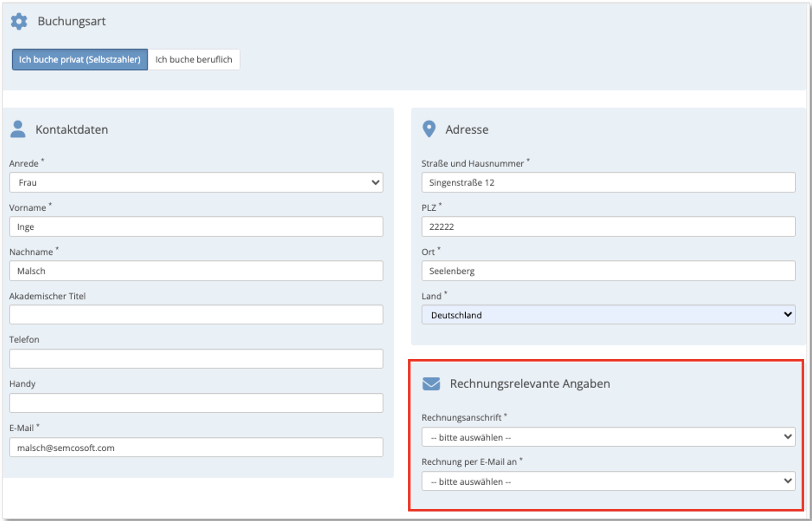This screenshot has height=521, width=812.
Task: Click the location pin icon beside Adresse
Action: coord(429,129)
